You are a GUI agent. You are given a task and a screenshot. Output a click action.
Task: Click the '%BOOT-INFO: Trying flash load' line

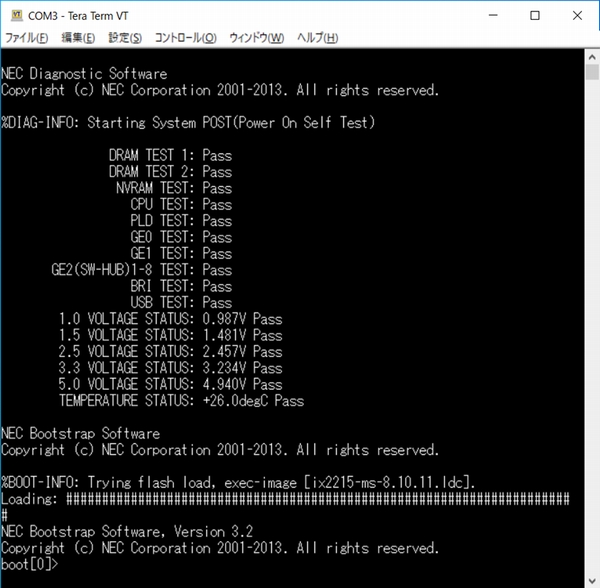[238, 483]
